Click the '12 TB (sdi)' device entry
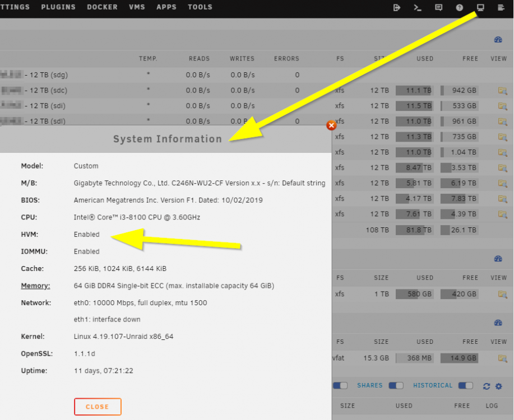The height and width of the screenshot is (420, 514). (48, 106)
